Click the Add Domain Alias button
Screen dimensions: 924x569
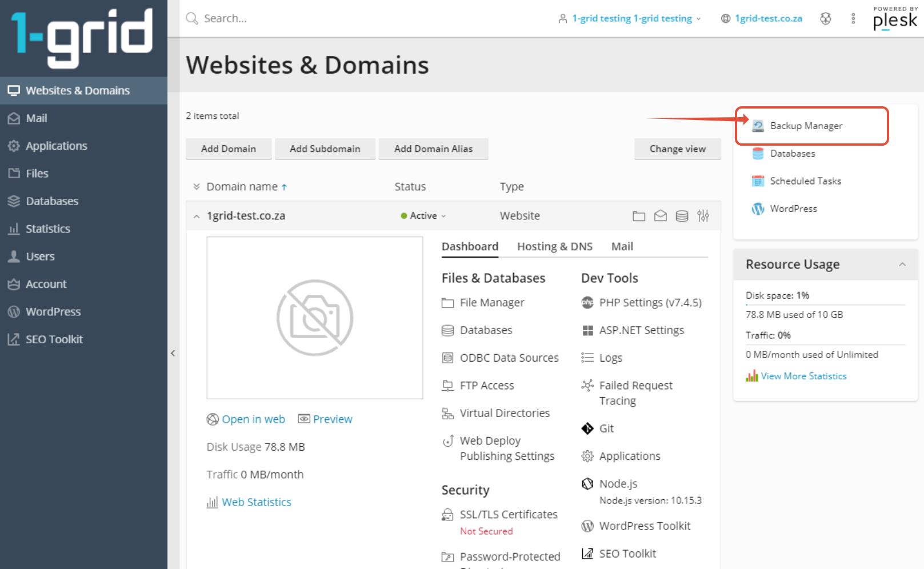433,149
